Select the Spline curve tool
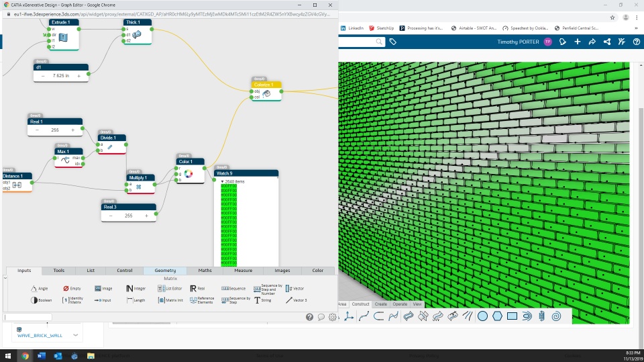Viewport: 644px width, 362px height. 364,316
